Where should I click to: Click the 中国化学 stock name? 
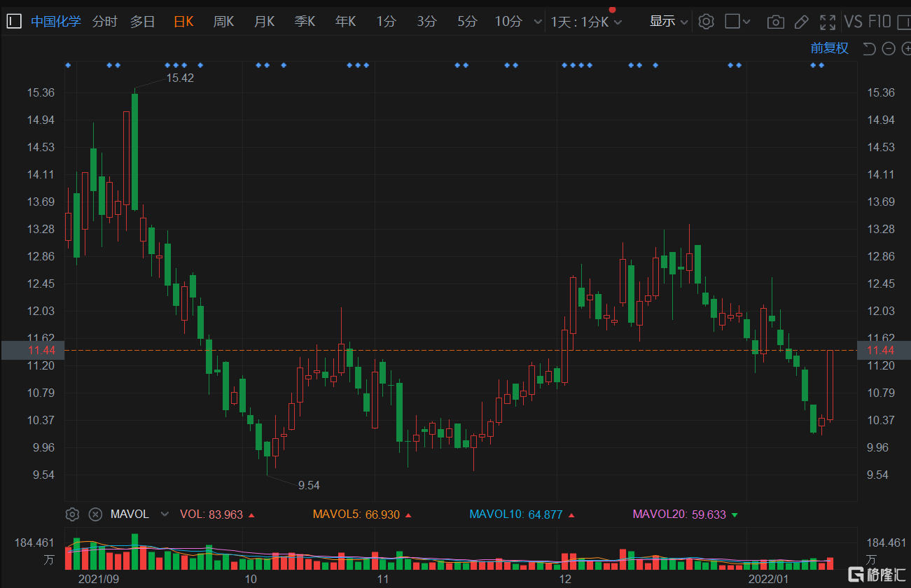pos(55,22)
